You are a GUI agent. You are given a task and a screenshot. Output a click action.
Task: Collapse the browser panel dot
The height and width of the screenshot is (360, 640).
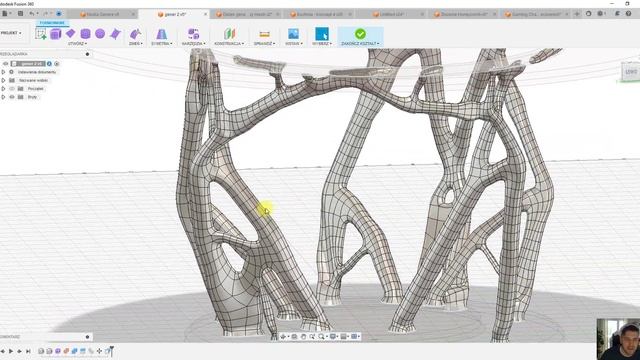tap(87, 54)
